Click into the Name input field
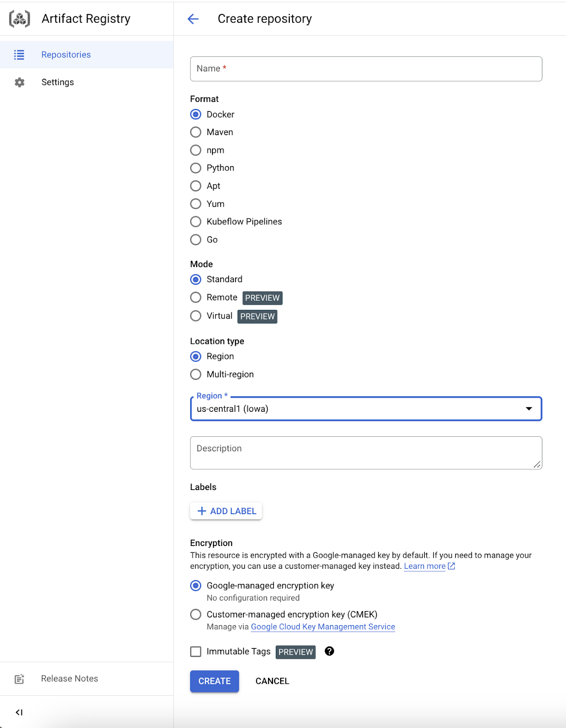The width and height of the screenshot is (566, 728). point(366,69)
